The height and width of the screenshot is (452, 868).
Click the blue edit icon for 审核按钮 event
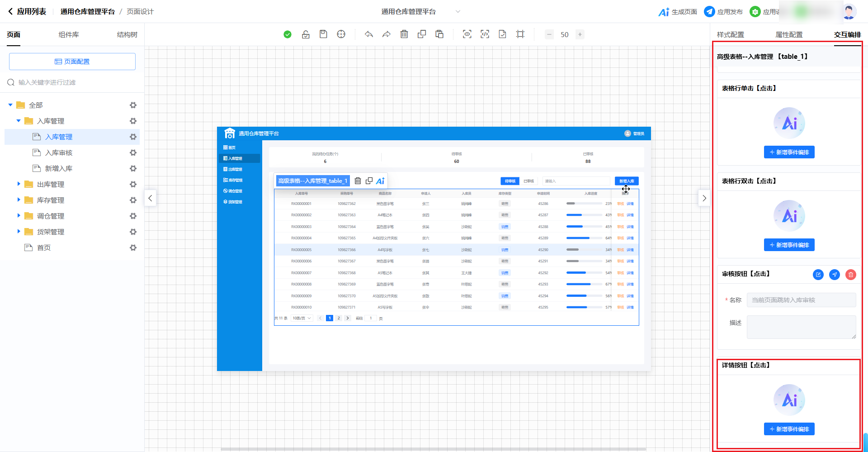pos(818,275)
